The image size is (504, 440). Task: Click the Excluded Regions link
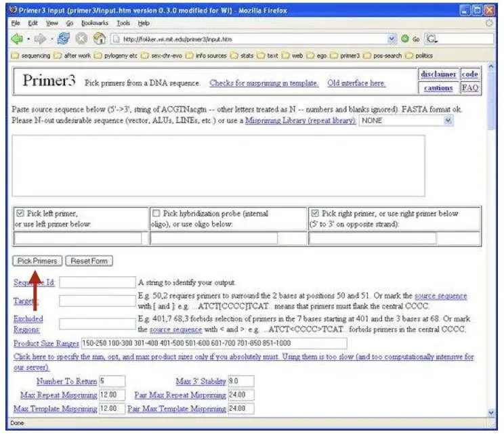28,324
